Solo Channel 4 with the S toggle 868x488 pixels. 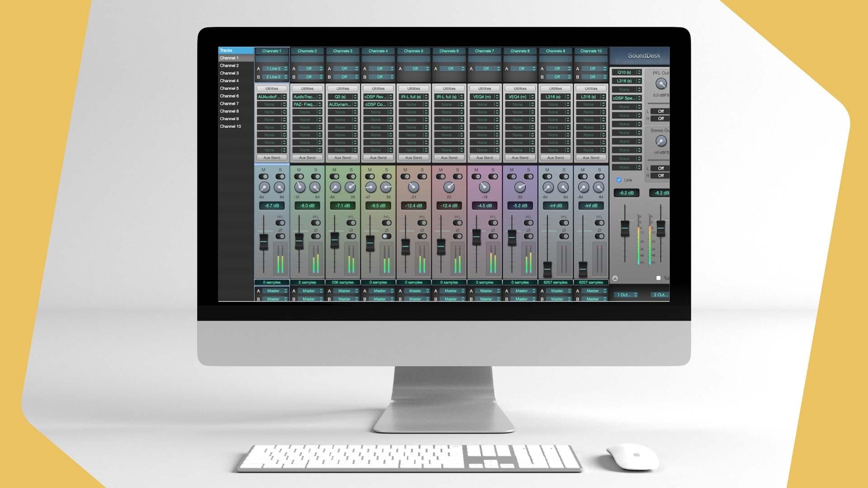pos(387,177)
